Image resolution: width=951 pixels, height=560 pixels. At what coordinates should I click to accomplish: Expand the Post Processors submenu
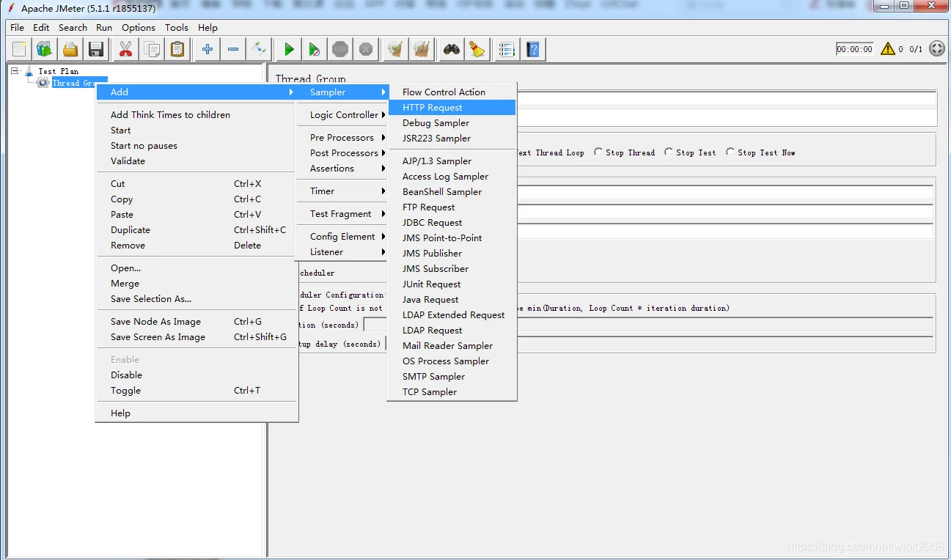tap(342, 152)
